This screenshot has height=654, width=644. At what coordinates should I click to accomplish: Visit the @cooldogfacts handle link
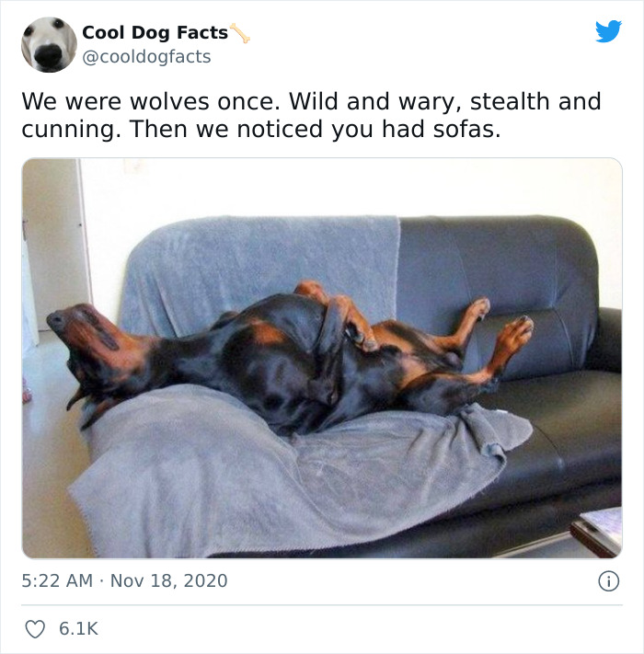[x=146, y=57]
